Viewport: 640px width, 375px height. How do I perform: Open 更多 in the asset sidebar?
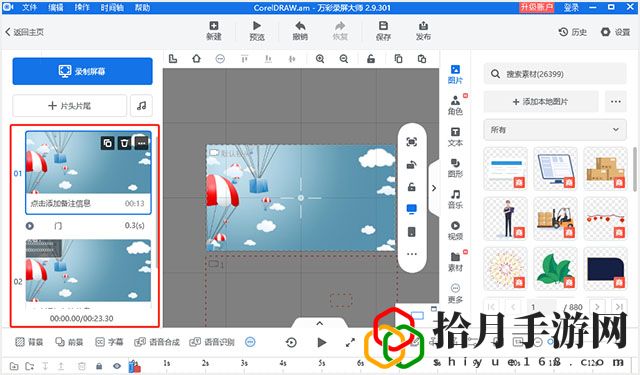coord(455,293)
